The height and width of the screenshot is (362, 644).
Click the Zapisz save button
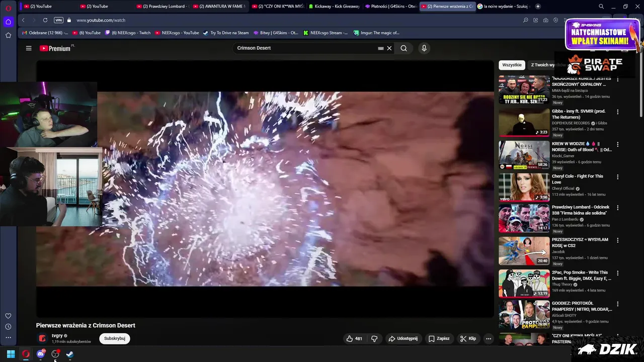pos(439,338)
